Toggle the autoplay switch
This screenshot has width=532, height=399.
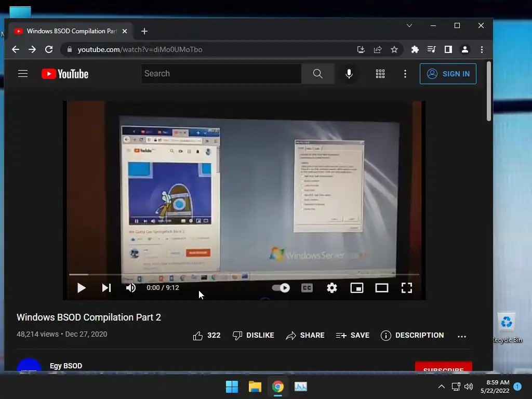tap(281, 288)
